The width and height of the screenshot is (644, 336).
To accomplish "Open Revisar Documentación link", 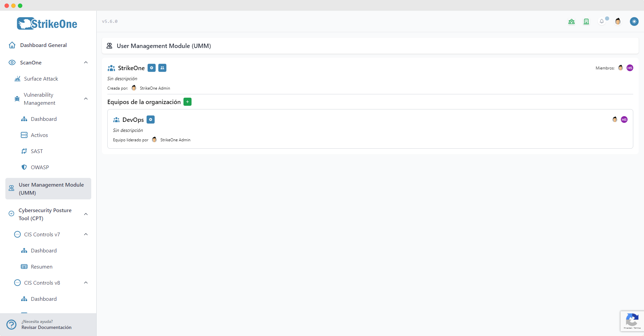I will [47, 327].
